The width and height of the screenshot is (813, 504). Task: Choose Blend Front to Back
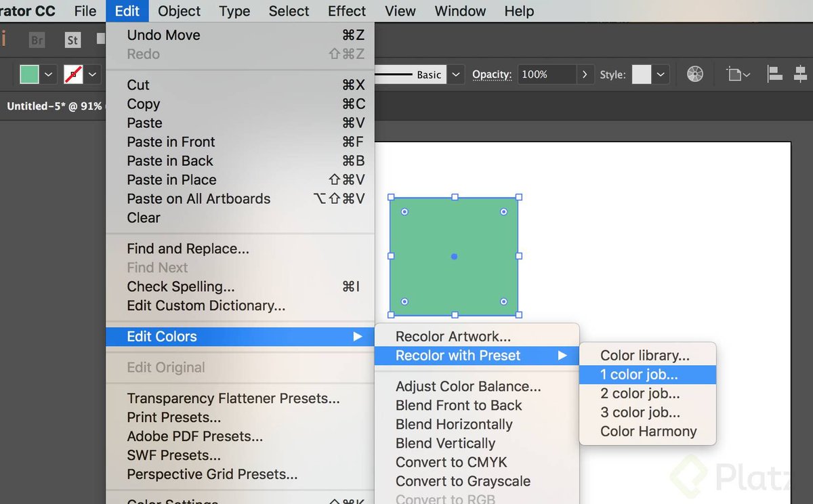[477, 406]
